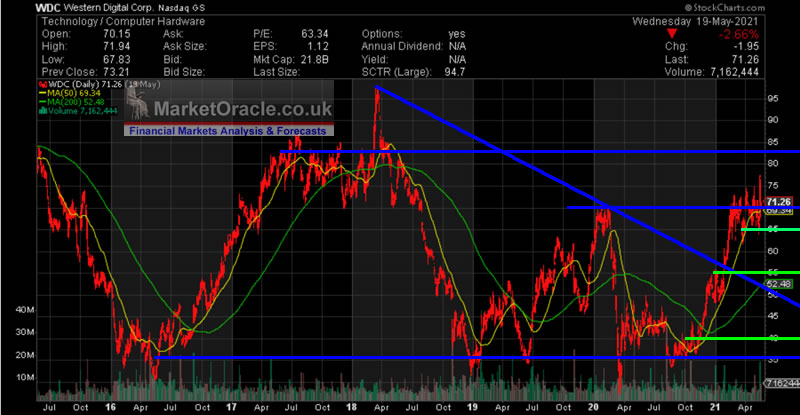Click the volume bars icon in the legend

point(43,111)
